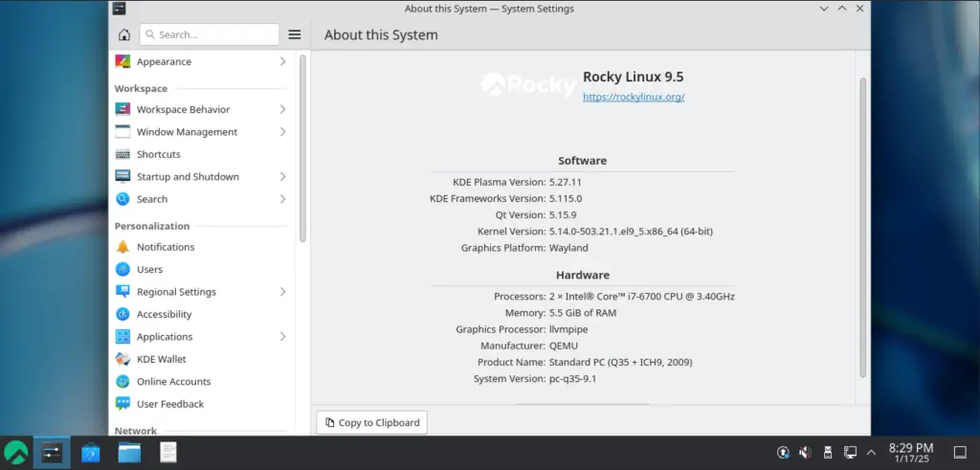The width and height of the screenshot is (980, 470).
Task: Click the KDE Wallet icon
Action: tap(123, 359)
